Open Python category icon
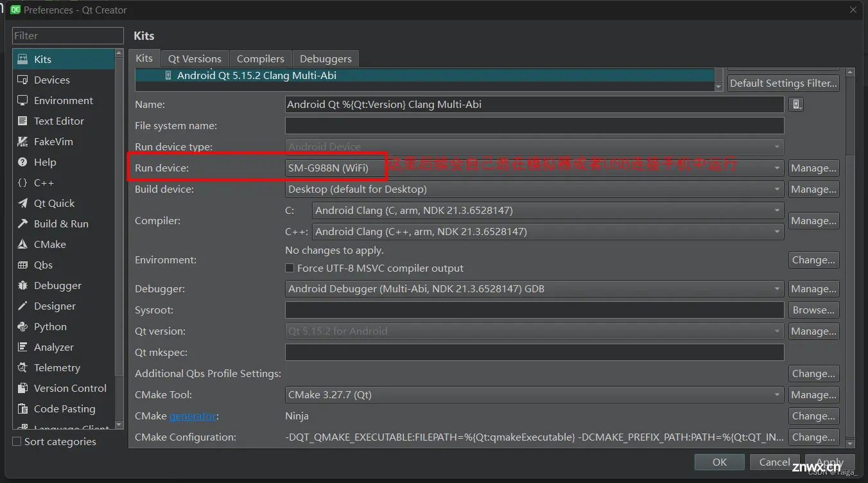This screenshot has height=483, width=868. click(x=22, y=326)
